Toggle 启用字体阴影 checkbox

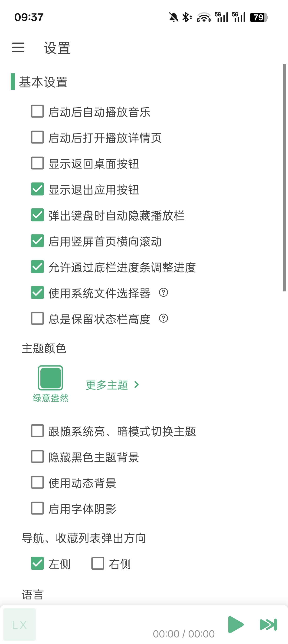click(37, 508)
